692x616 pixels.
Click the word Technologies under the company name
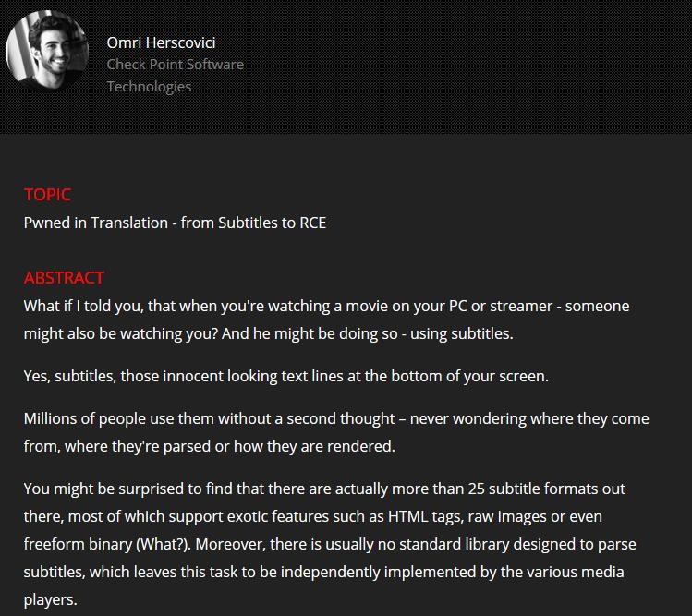click(x=149, y=87)
